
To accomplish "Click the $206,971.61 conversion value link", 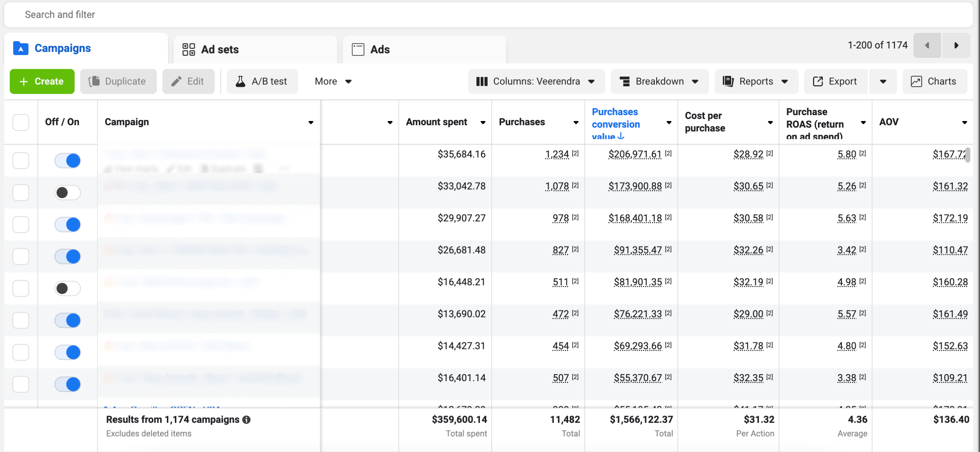I will (635, 154).
